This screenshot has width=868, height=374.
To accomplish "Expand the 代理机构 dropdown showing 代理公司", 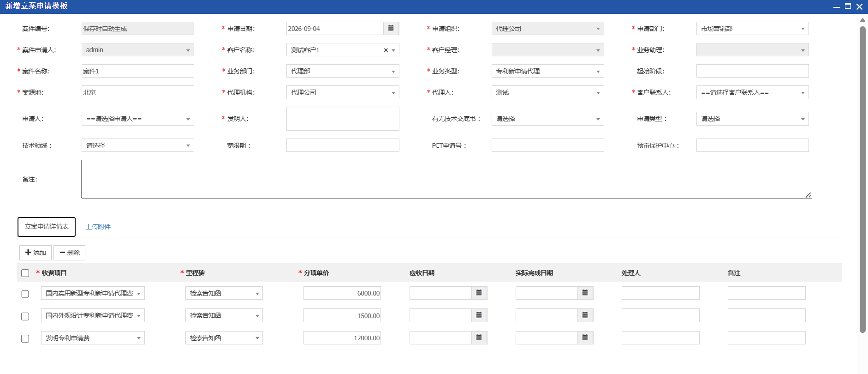I will (343, 92).
